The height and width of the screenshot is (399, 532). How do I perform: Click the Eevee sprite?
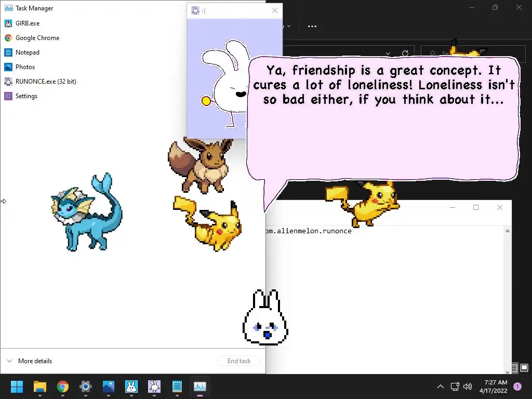click(x=201, y=165)
